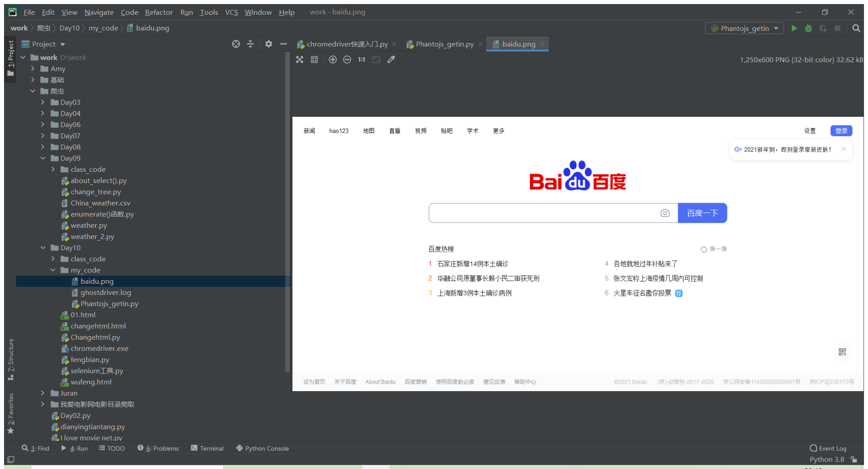Open the TODO tool window
868x469 pixels.
click(112, 448)
